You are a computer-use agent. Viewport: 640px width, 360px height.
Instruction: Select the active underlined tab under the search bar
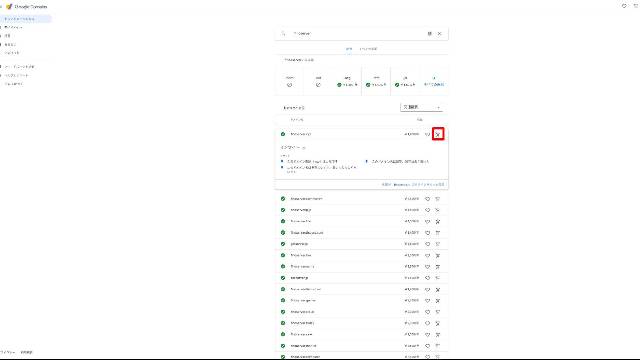point(349,49)
